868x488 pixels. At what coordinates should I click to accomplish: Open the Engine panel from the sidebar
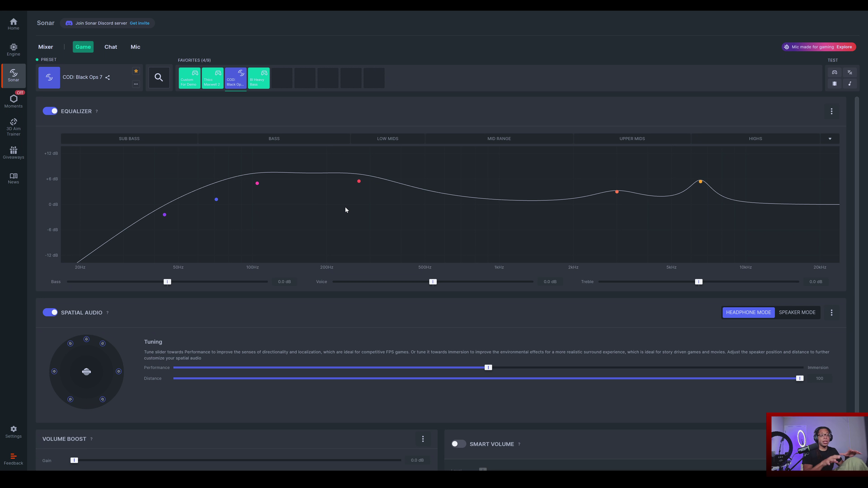pyautogui.click(x=13, y=50)
